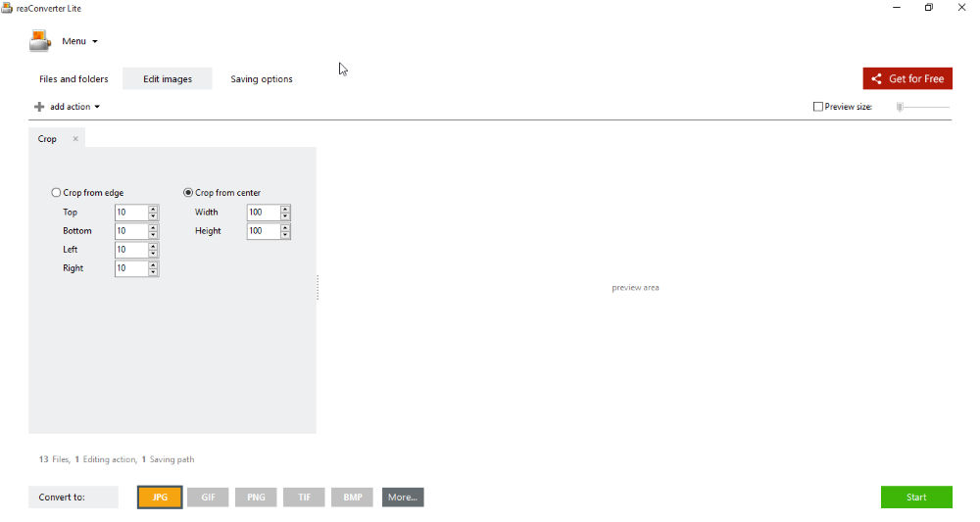Click the green Start button
980x522 pixels.
point(917,498)
